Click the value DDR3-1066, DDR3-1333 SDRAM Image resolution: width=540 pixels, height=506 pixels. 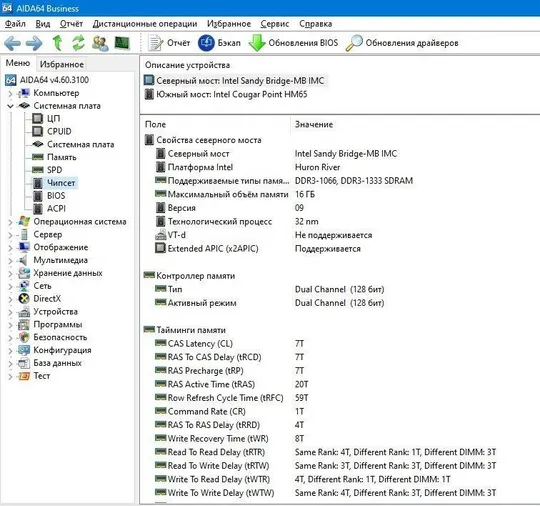coord(354,181)
